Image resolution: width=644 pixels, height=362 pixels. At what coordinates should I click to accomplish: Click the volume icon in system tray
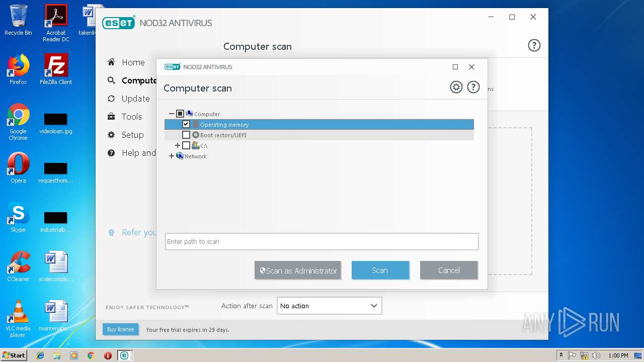click(x=596, y=355)
